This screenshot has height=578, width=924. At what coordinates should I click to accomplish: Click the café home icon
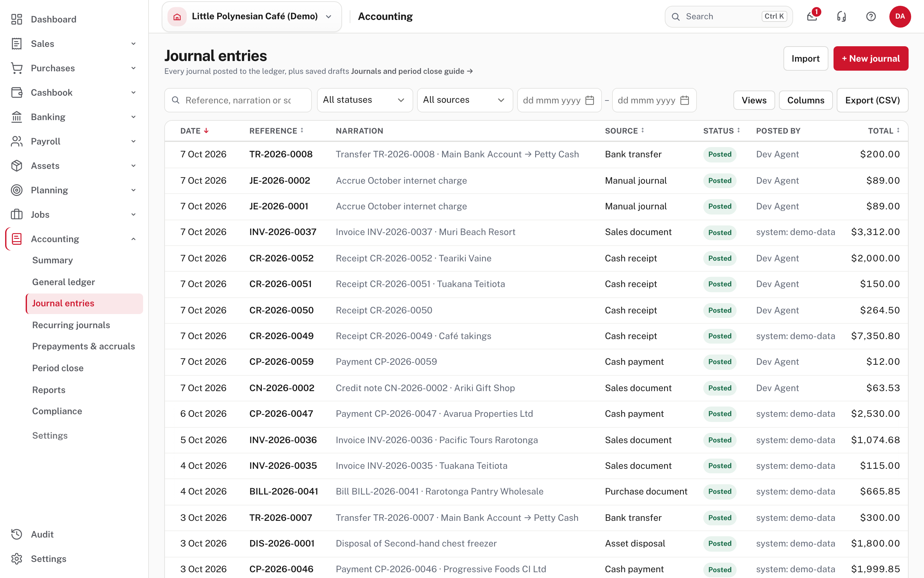[x=177, y=16]
